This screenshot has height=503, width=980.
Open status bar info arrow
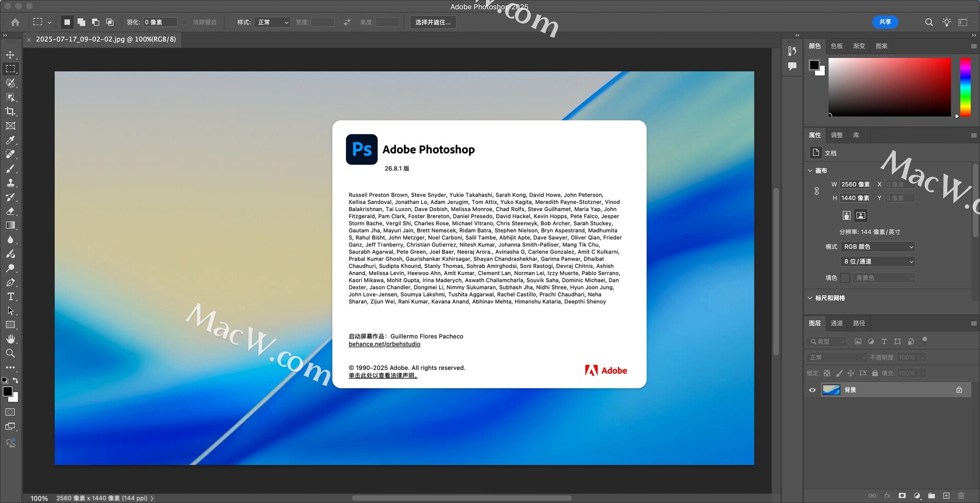152,498
